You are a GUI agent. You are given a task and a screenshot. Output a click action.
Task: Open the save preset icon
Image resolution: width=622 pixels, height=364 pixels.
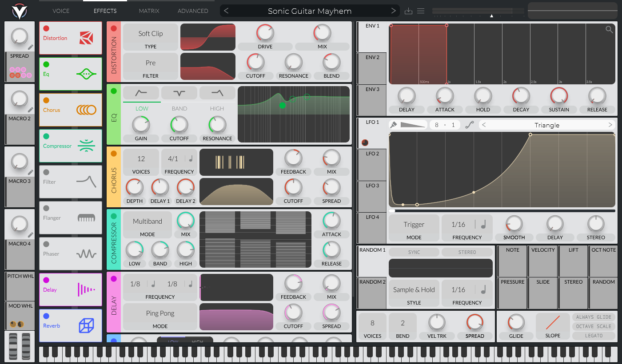(409, 11)
